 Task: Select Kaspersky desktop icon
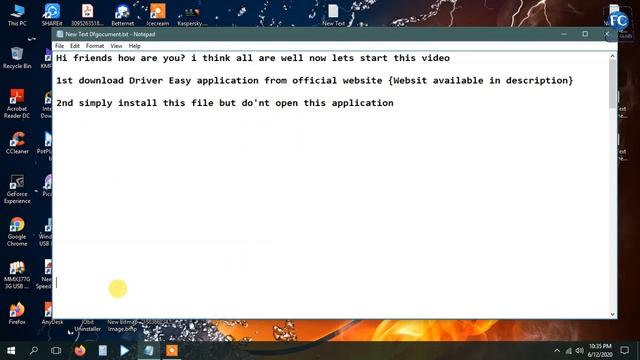pyautogui.click(x=192, y=16)
